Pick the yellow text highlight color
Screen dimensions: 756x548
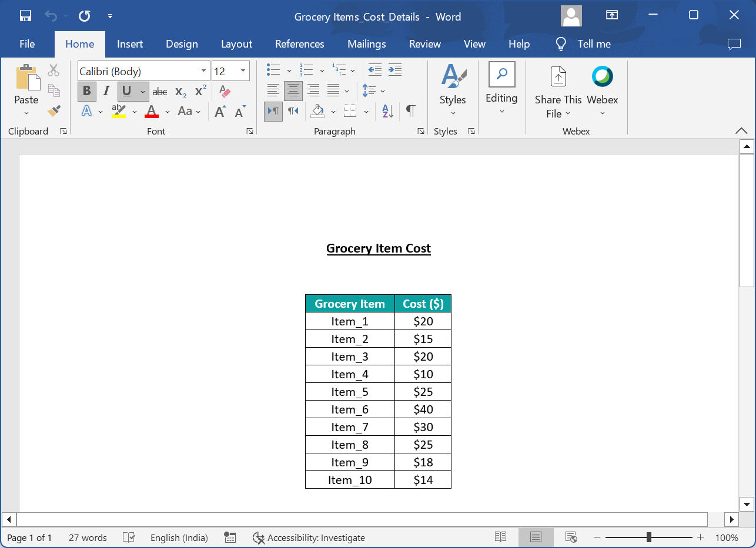tap(119, 111)
